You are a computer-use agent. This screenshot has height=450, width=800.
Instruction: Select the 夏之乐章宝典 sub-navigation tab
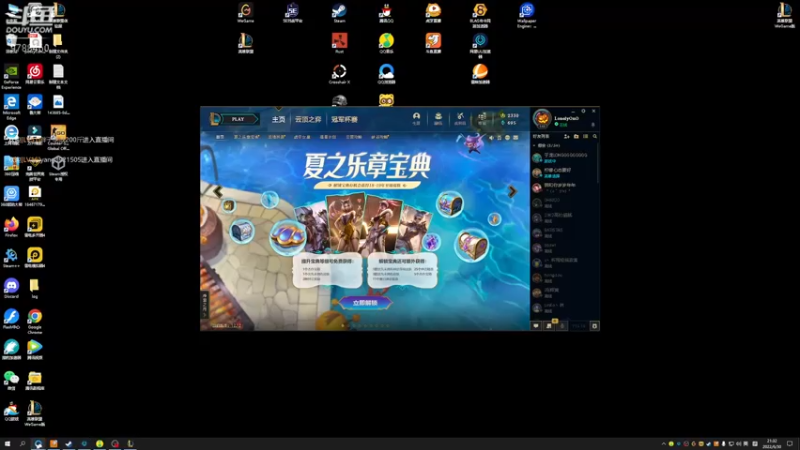tap(246, 137)
